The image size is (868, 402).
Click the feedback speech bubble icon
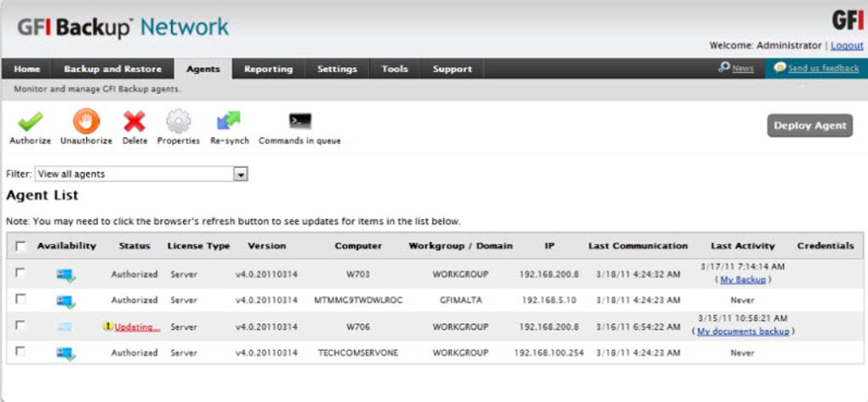tap(780, 67)
